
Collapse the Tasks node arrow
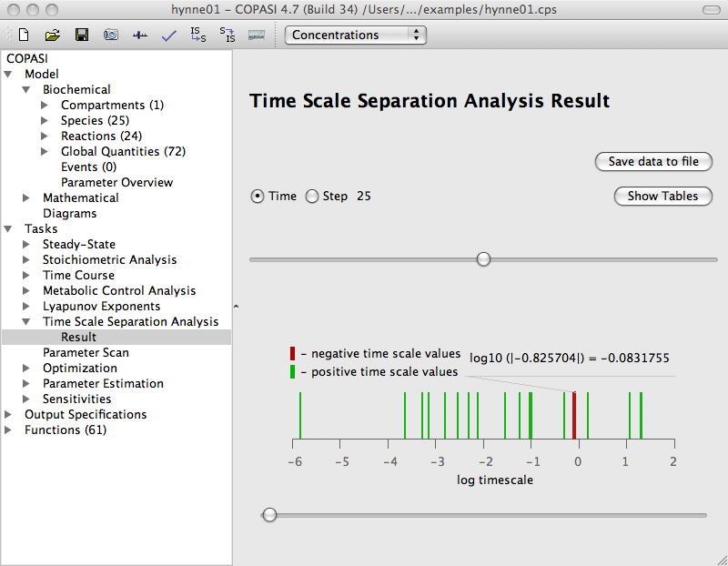click(x=8, y=228)
